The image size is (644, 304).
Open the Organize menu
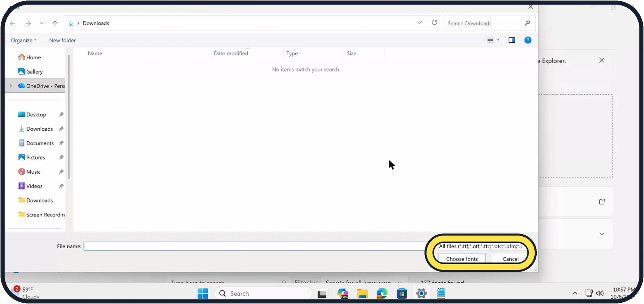point(23,40)
